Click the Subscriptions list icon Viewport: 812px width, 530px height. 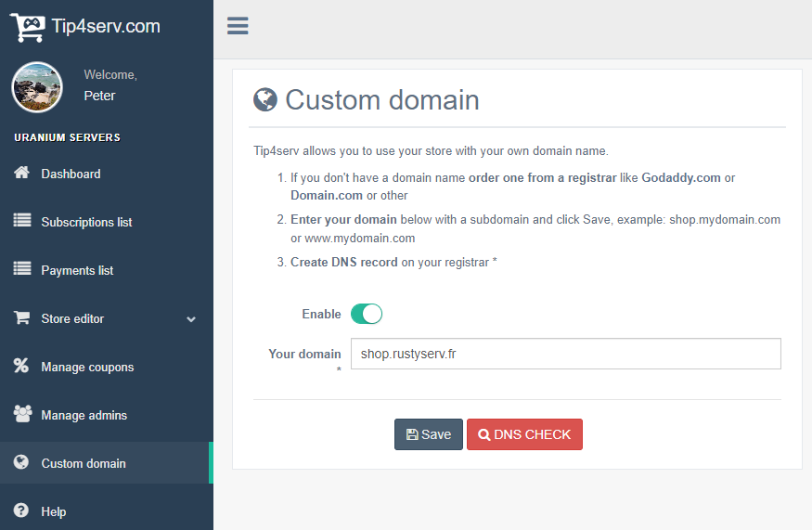21,222
